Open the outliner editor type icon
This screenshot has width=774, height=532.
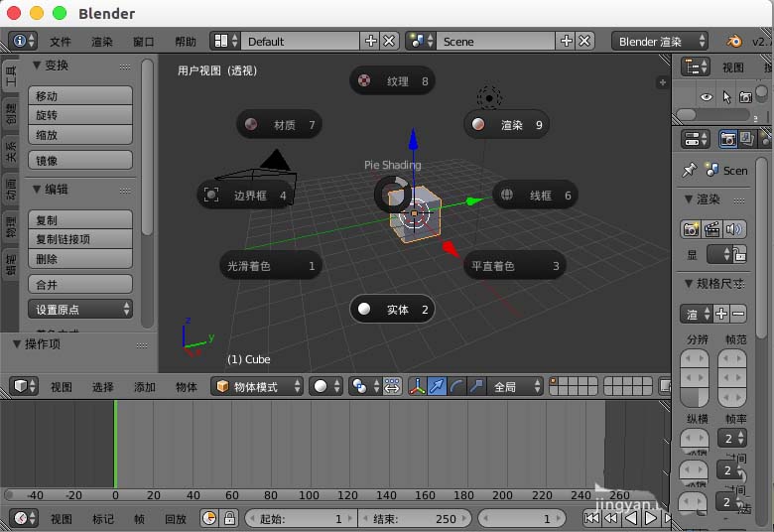[x=695, y=66]
